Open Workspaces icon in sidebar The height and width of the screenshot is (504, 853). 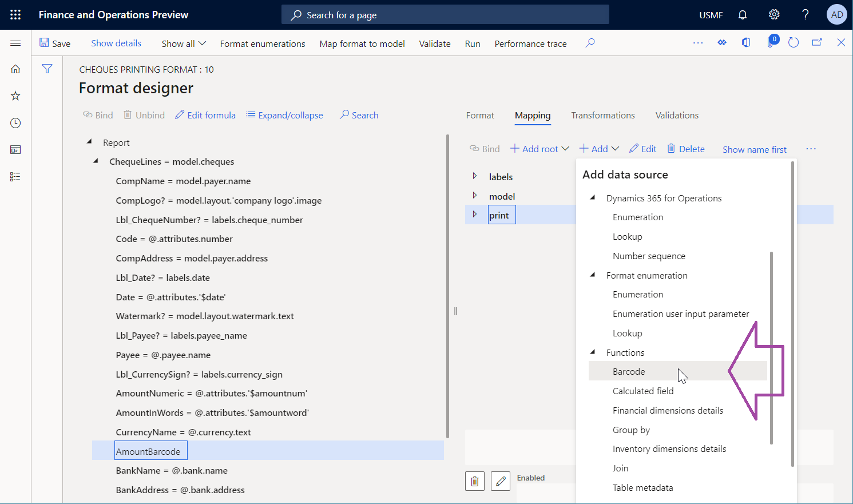tap(15, 150)
